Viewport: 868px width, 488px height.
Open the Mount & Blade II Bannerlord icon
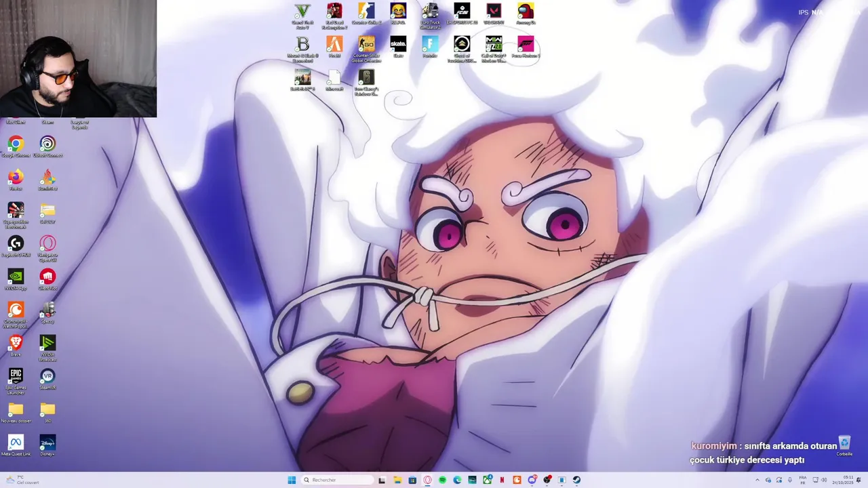coord(302,49)
